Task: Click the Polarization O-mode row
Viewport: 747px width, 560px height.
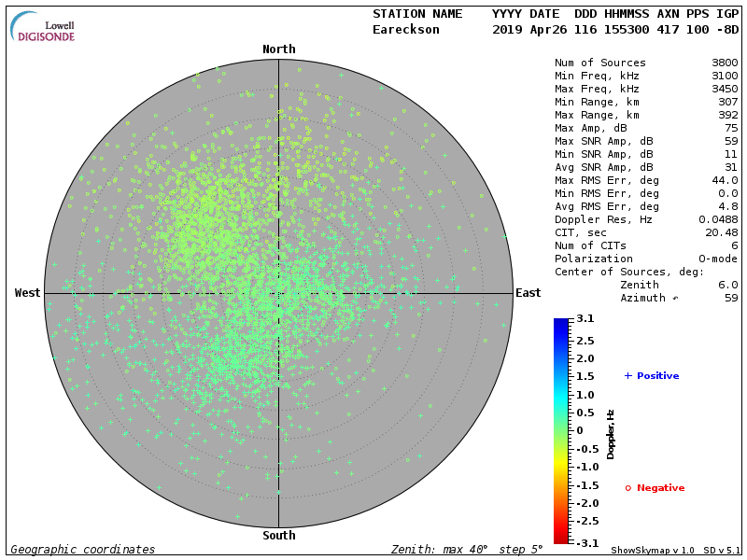Action: click(x=646, y=259)
